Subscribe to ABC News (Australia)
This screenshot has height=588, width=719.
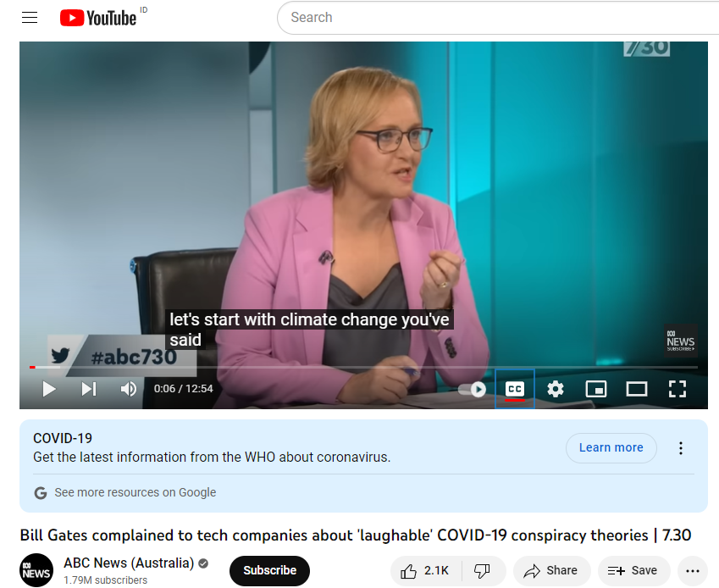pos(269,570)
